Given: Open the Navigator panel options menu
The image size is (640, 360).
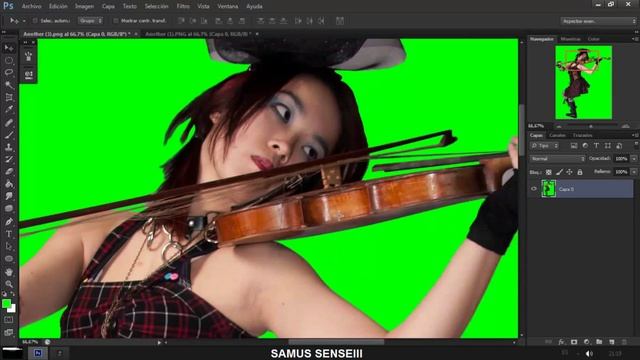Looking at the screenshot, I should click(636, 39).
